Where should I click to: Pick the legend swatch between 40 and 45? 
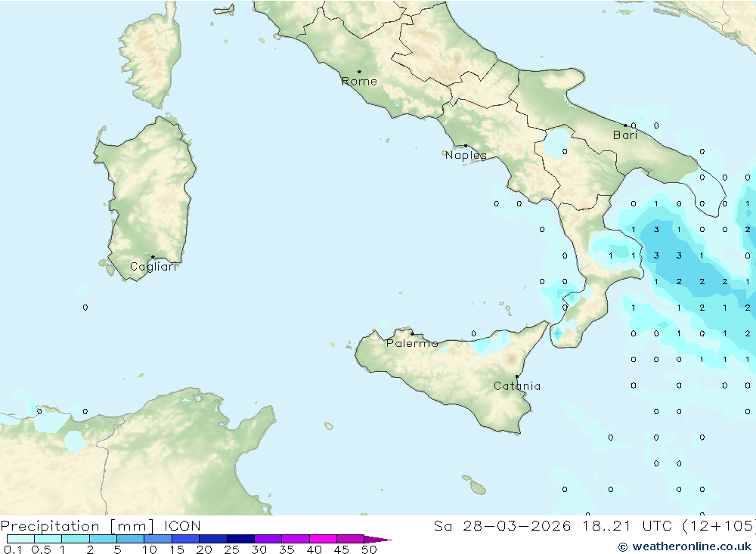(323, 539)
